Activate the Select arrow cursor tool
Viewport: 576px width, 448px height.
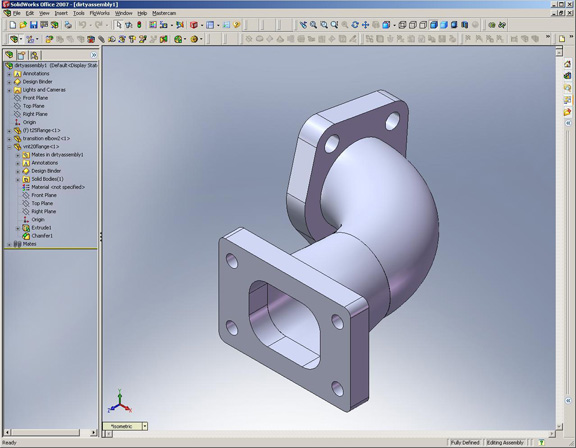click(x=118, y=25)
